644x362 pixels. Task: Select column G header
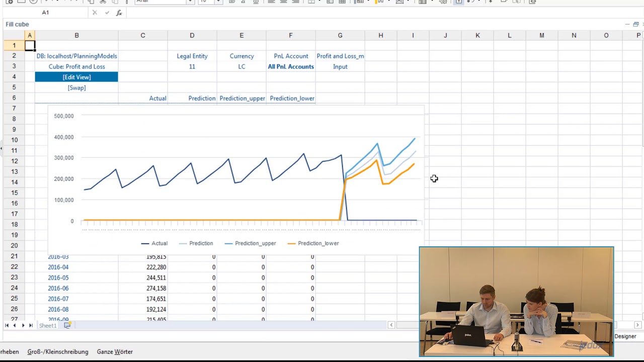point(340,35)
